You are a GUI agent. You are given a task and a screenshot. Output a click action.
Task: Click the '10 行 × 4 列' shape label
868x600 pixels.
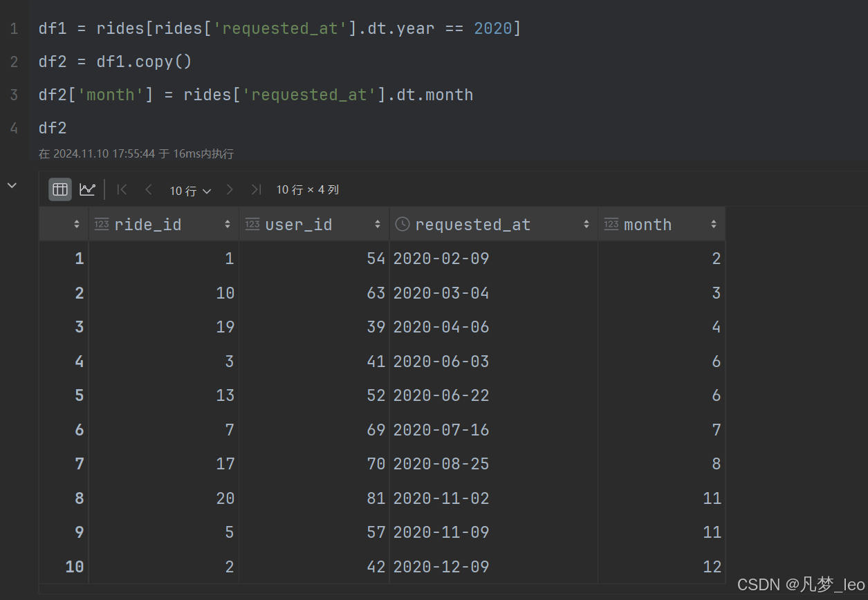tap(308, 189)
